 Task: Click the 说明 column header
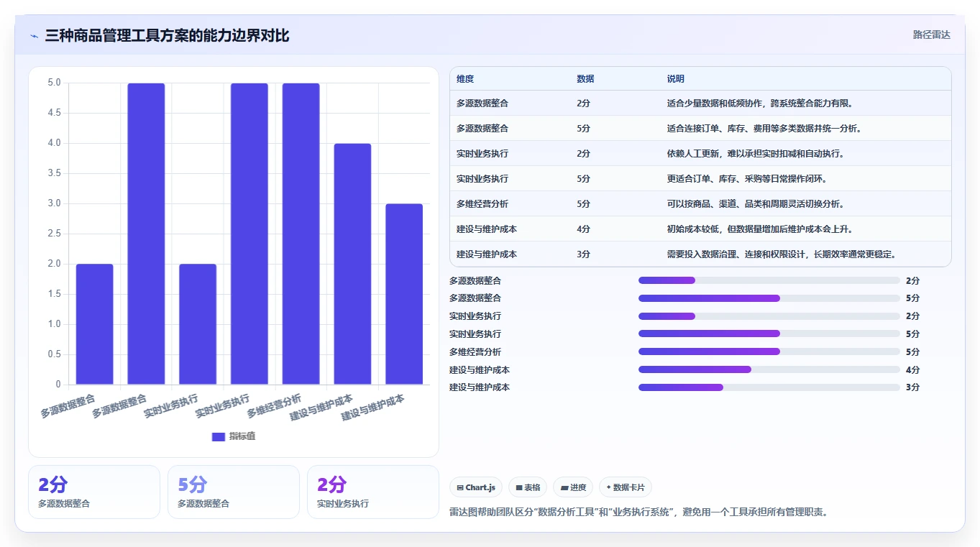coord(676,79)
